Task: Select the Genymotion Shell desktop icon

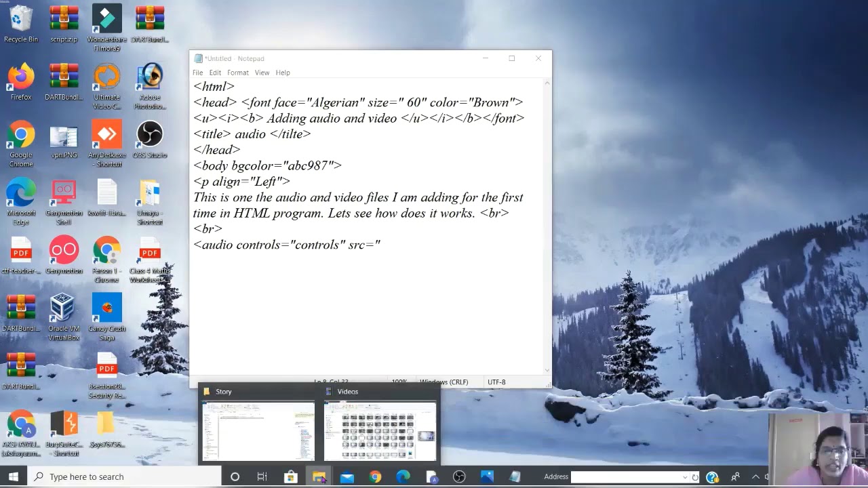Action: point(64,202)
